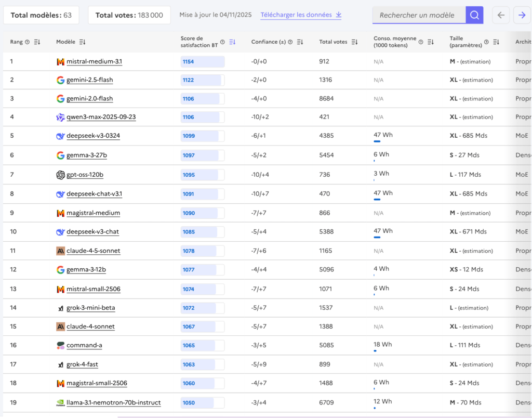Screen dimensions: 532x418
Task: Click the xAI logo next to grok-3-mini-beta
Action: tap(60, 307)
